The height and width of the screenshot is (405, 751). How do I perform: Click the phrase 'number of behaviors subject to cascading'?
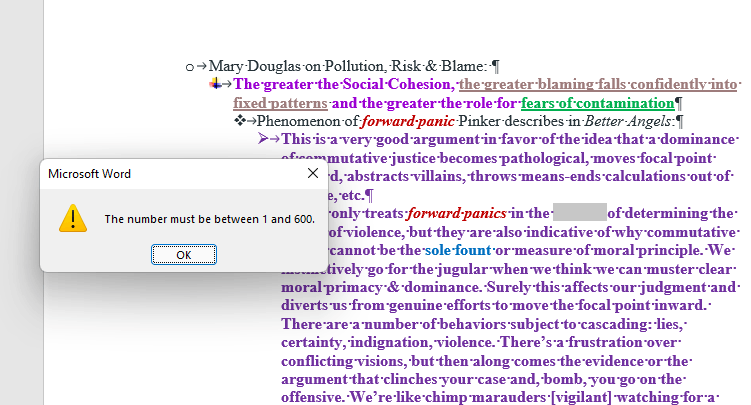507,324
